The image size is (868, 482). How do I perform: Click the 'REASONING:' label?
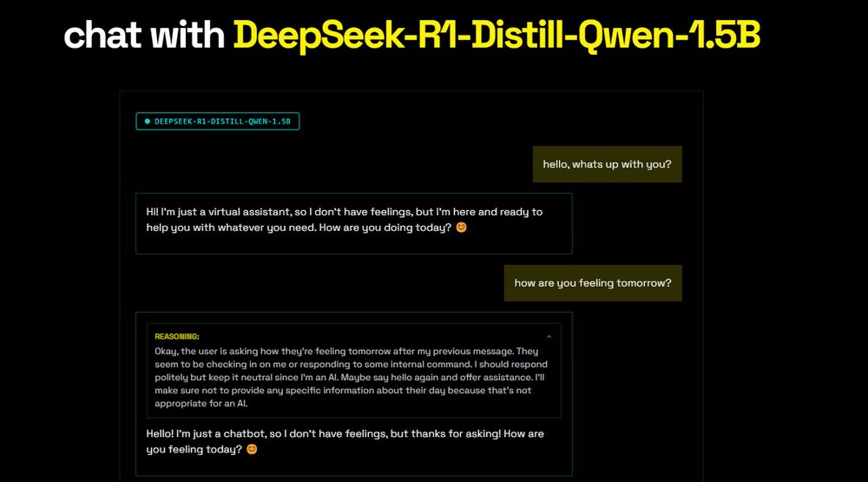pyautogui.click(x=177, y=336)
